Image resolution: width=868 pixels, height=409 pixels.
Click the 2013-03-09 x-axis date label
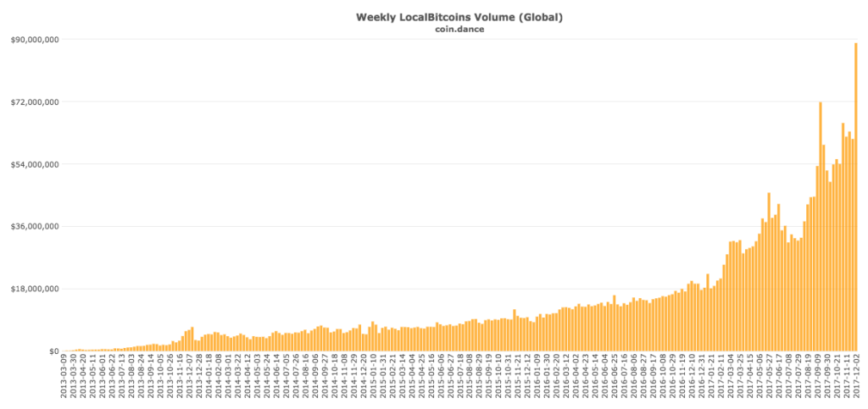click(64, 378)
